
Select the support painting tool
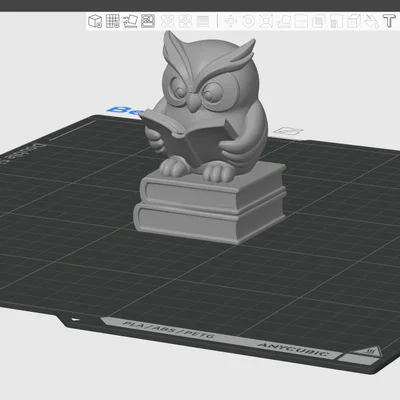336,21
